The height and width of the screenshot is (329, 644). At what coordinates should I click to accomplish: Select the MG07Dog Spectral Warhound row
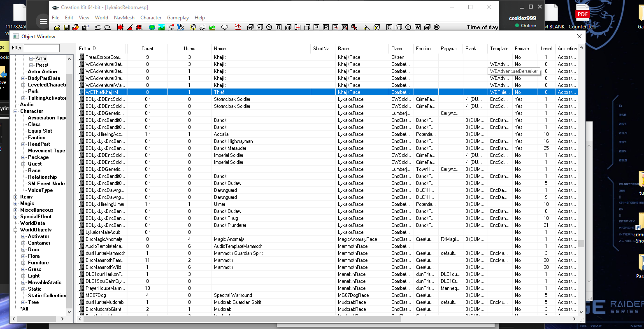[x=328, y=295]
